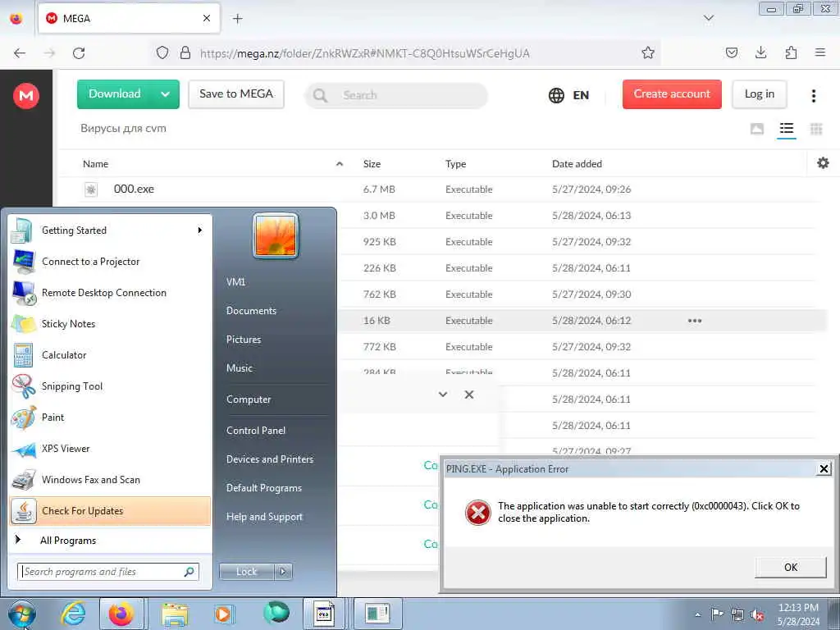The height and width of the screenshot is (630, 840).
Task: Sort by the Size column header
Action: (372, 164)
